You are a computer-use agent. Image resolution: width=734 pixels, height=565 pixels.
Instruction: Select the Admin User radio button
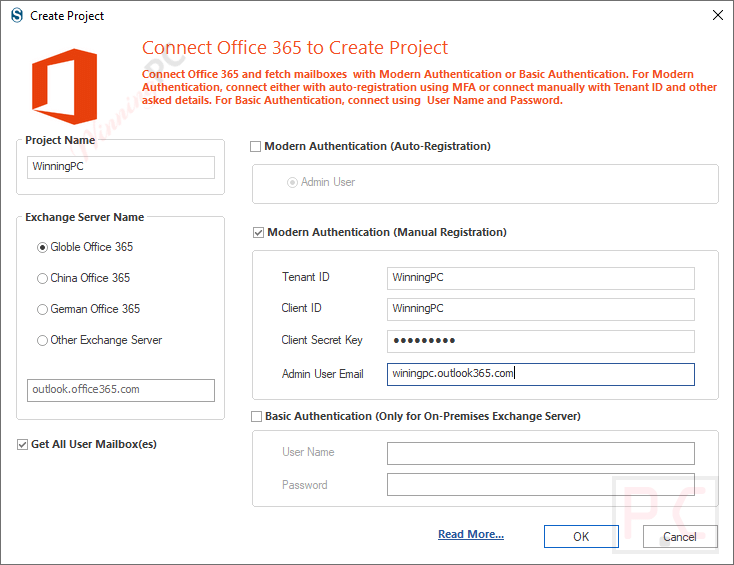[292, 183]
